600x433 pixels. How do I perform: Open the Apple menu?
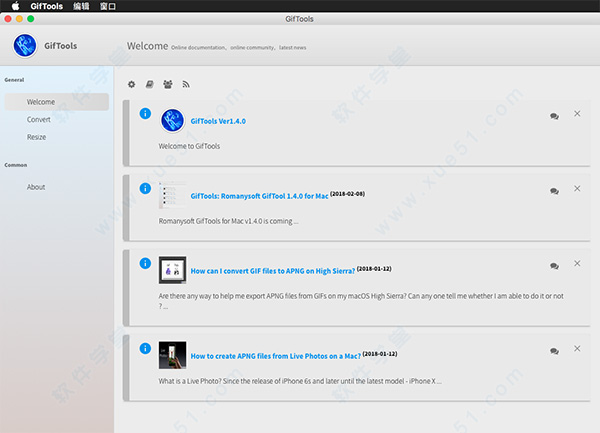15,6
